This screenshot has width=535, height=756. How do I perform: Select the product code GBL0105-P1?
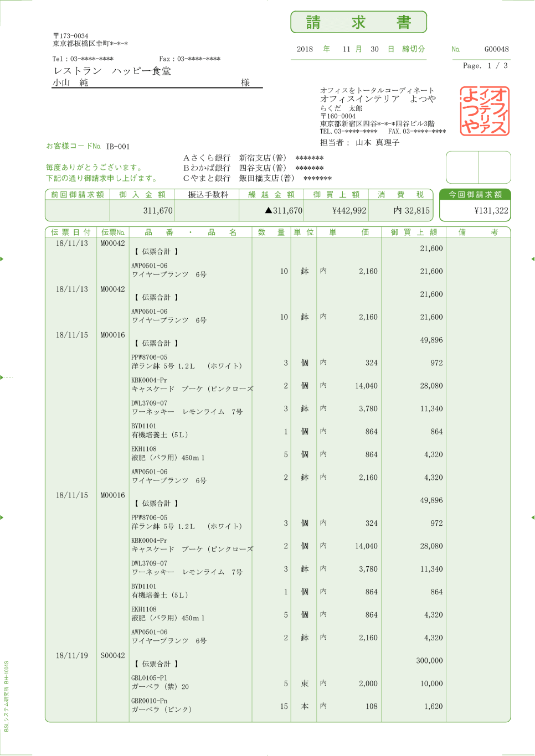[149, 678]
